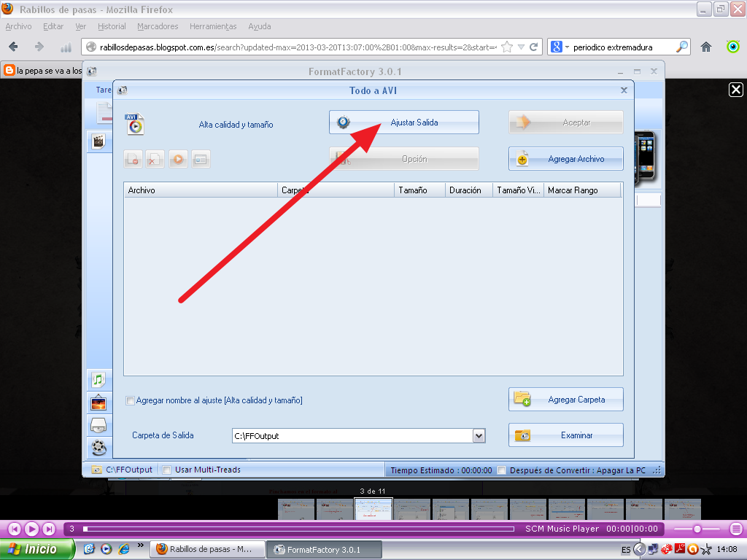
Task: Enable Agregar nombre al ajuste checkbox
Action: pos(130,400)
